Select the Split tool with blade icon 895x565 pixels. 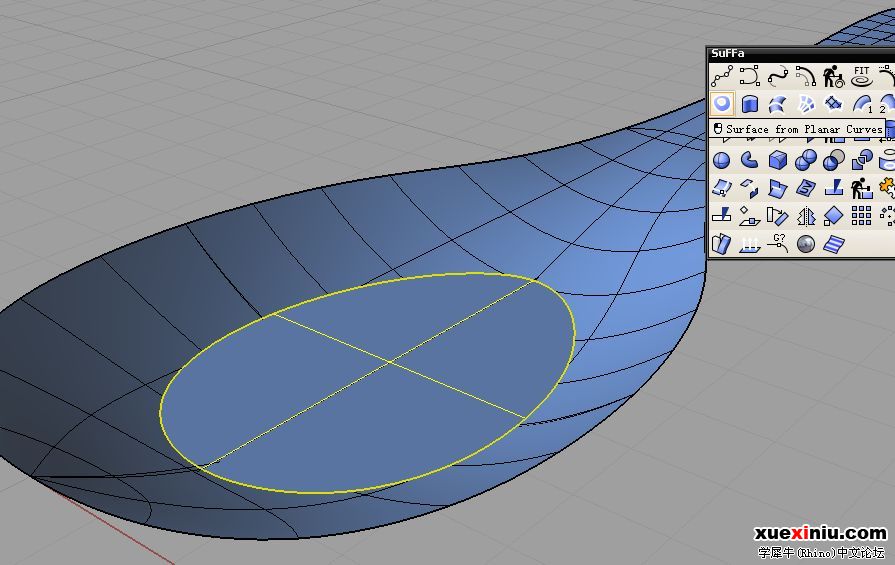(x=721, y=216)
